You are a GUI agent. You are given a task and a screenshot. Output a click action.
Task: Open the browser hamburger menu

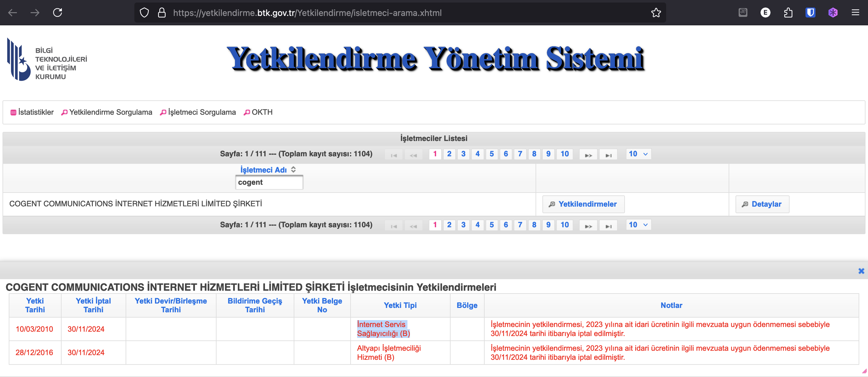pyautogui.click(x=855, y=13)
